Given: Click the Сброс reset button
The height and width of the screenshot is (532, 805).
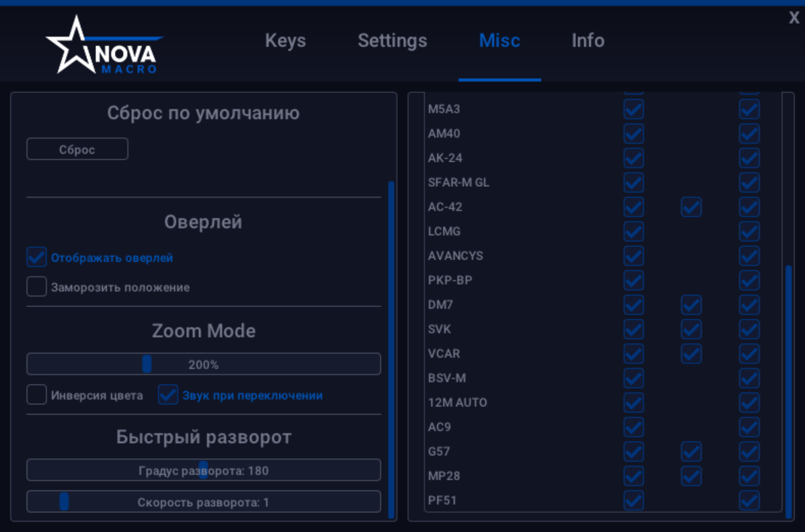Looking at the screenshot, I should click(77, 149).
